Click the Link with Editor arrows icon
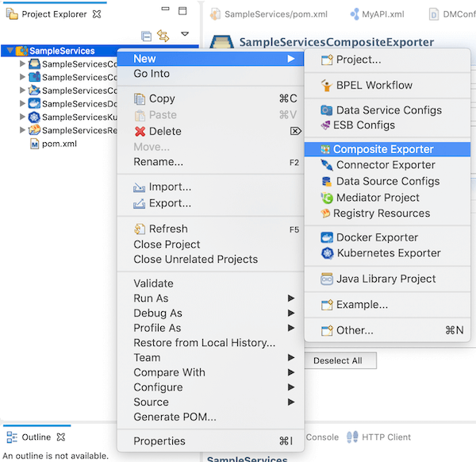This screenshot has width=476, height=462. pyautogui.click(x=163, y=36)
